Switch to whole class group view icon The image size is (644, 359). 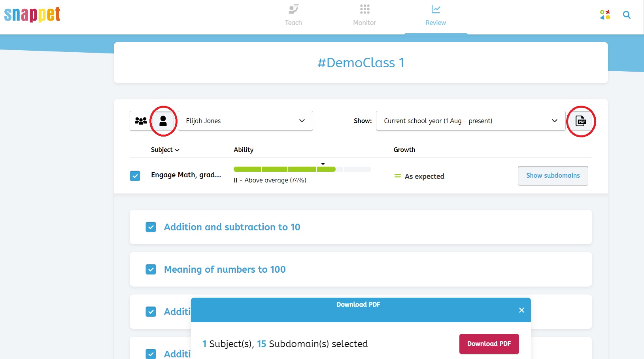(x=141, y=121)
